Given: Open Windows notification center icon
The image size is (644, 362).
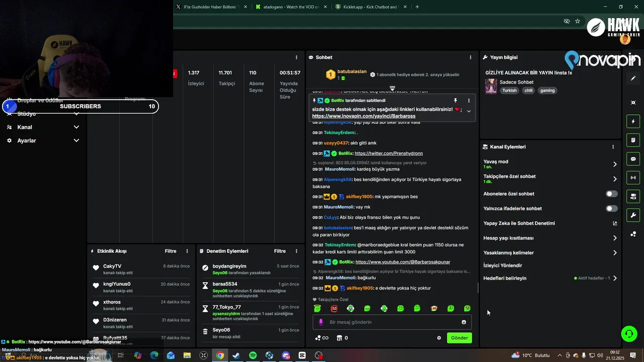Looking at the screenshot, I should tap(633, 355).
